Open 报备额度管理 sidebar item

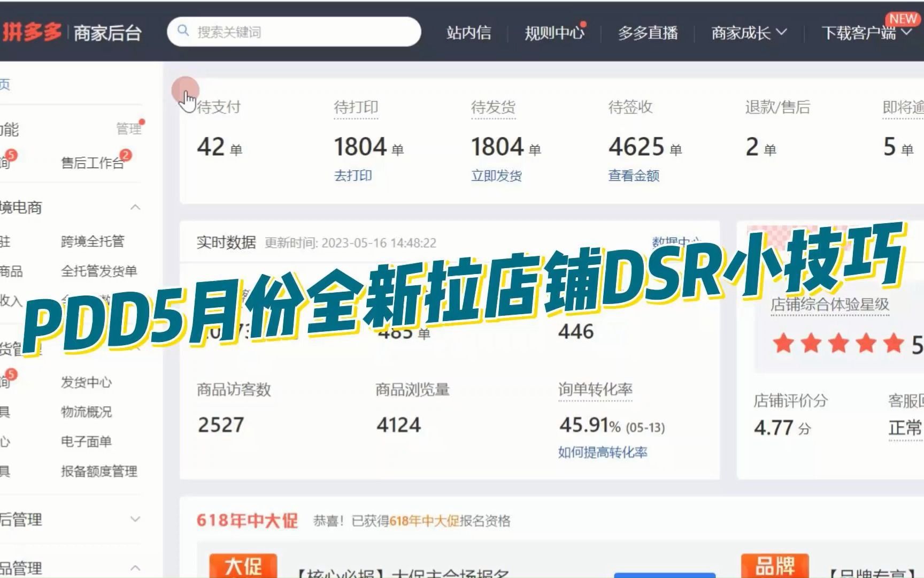pyautogui.click(x=99, y=471)
